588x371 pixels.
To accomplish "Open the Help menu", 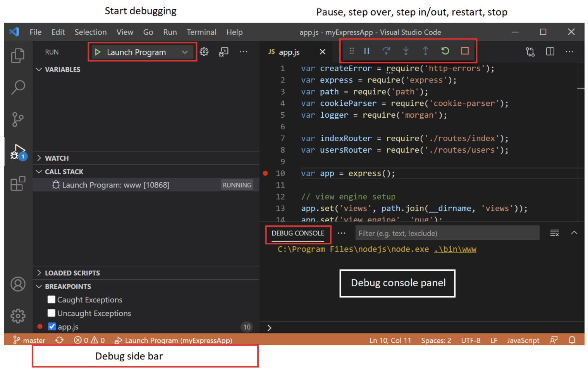I will pos(234,32).
